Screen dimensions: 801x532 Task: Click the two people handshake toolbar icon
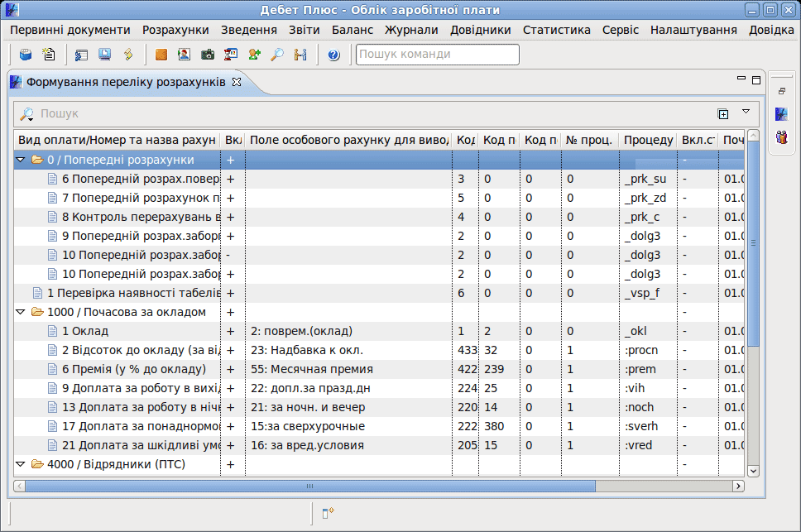(x=300, y=54)
